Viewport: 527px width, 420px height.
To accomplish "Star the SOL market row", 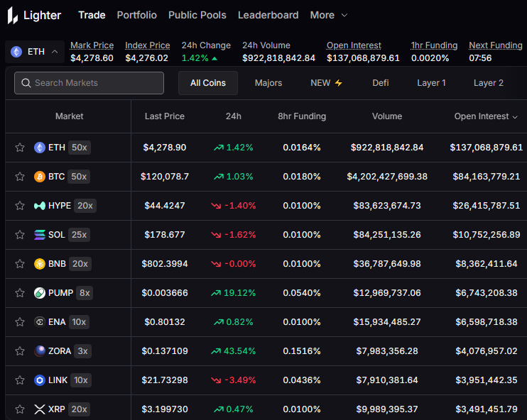I will click(x=20, y=235).
